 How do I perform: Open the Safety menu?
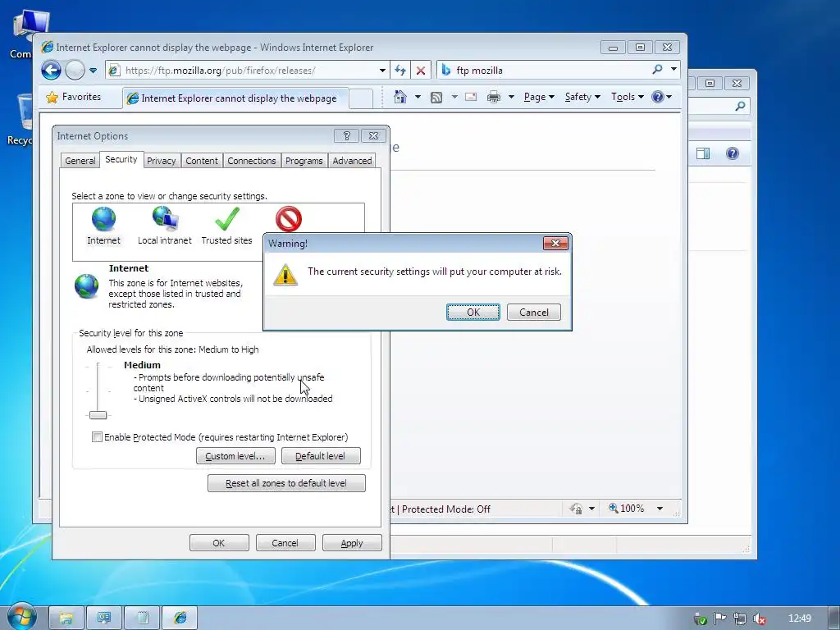(582, 97)
